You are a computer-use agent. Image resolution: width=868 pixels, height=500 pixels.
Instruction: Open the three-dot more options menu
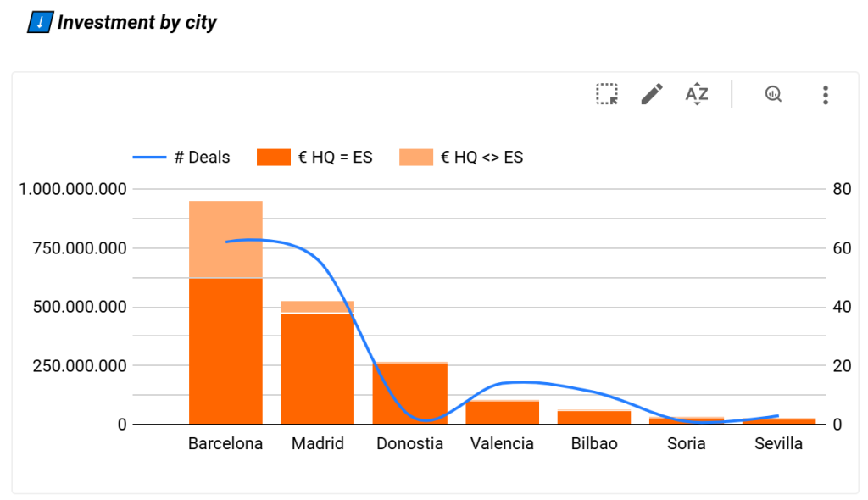tap(825, 94)
